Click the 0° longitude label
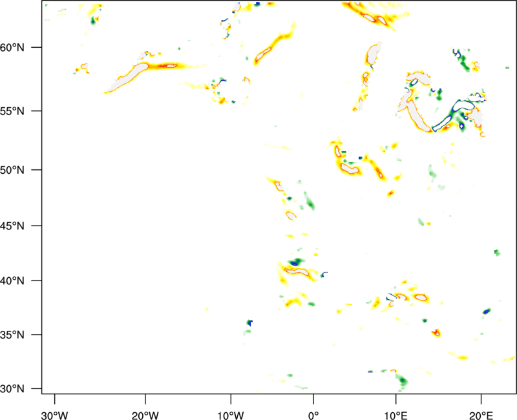Screen dimensions: 517x420 (313, 415)
